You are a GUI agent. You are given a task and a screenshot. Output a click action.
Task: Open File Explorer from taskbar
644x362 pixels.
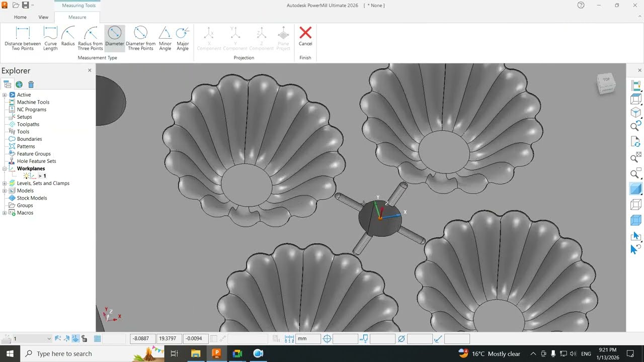tap(195, 353)
